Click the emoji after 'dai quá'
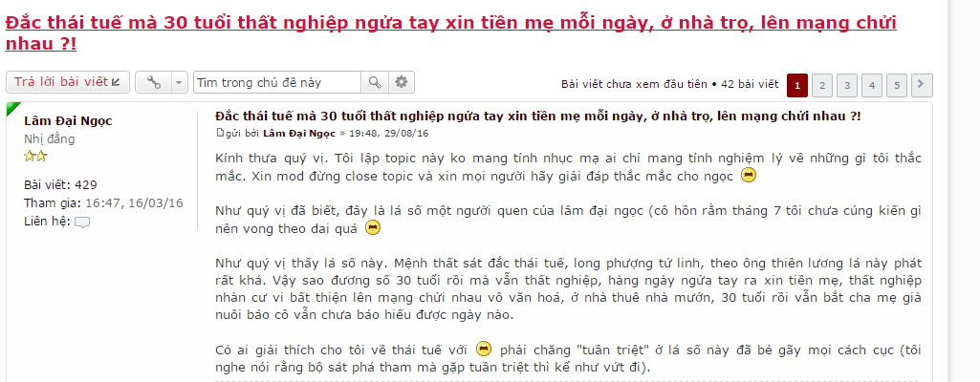Viewport: 980px width, 382px height. (x=373, y=228)
